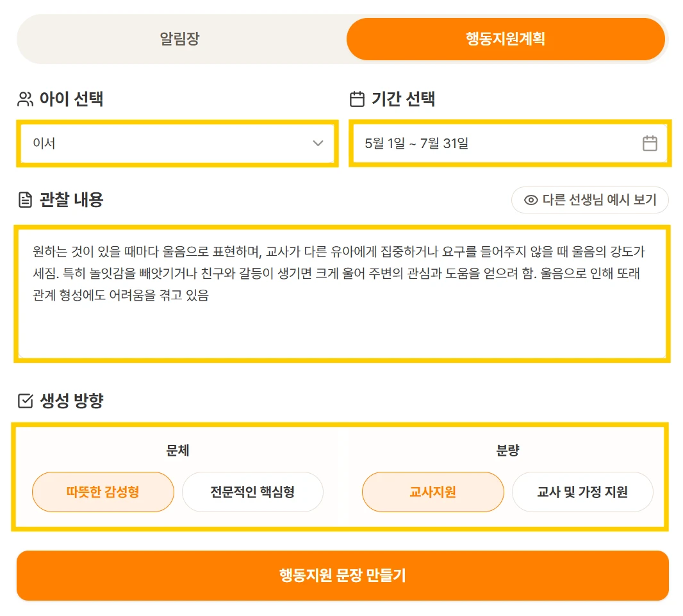The image size is (683, 616).
Task: Switch to the 알림장 tab
Action: pos(180,39)
